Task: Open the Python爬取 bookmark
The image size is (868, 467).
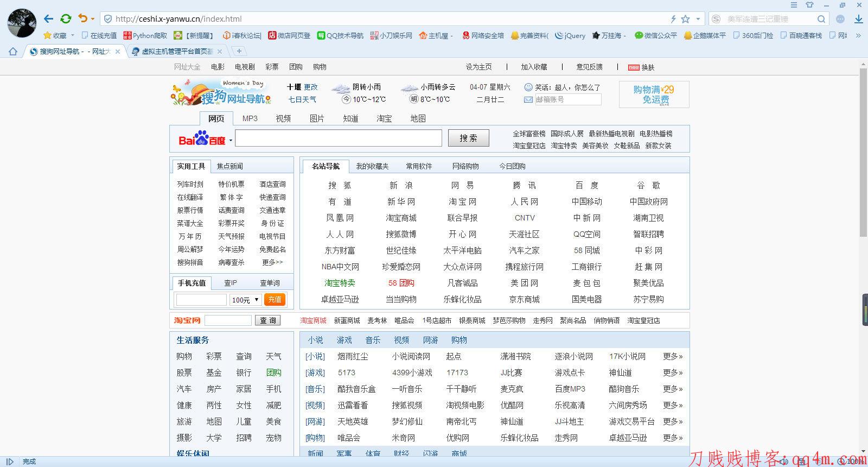Action: 145,35
